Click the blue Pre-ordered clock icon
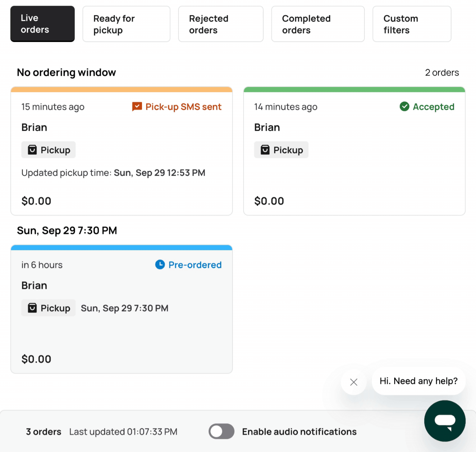Viewport: 476px width, 452px height. 160,265
